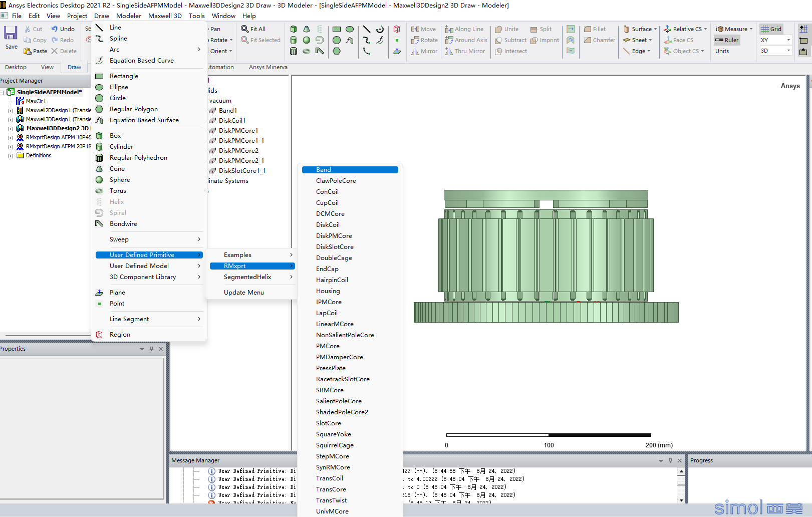Click the Fit All zoom icon

pyautogui.click(x=245, y=29)
